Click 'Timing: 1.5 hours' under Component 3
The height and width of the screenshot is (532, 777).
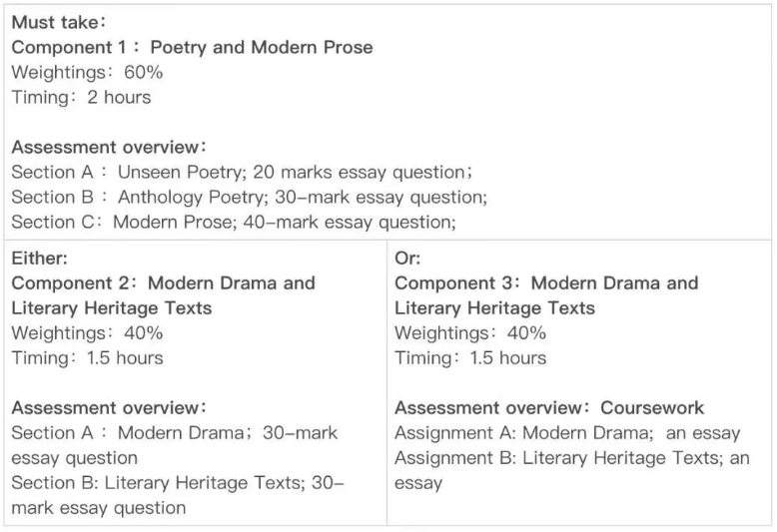(470, 358)
